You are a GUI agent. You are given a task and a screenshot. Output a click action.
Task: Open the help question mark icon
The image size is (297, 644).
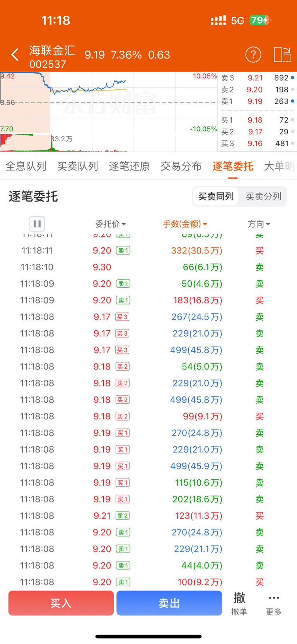pos(253,55)
